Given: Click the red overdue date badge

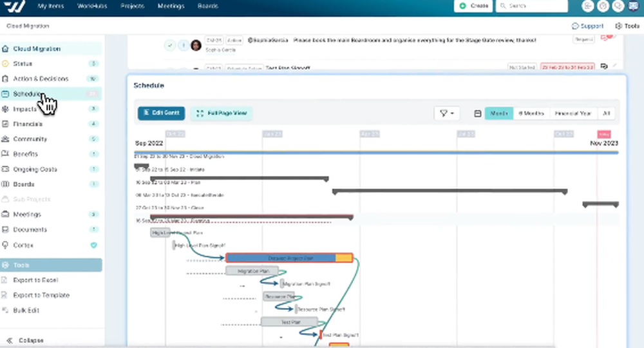Looking at the screenshot, I should (x=567, y=67).
